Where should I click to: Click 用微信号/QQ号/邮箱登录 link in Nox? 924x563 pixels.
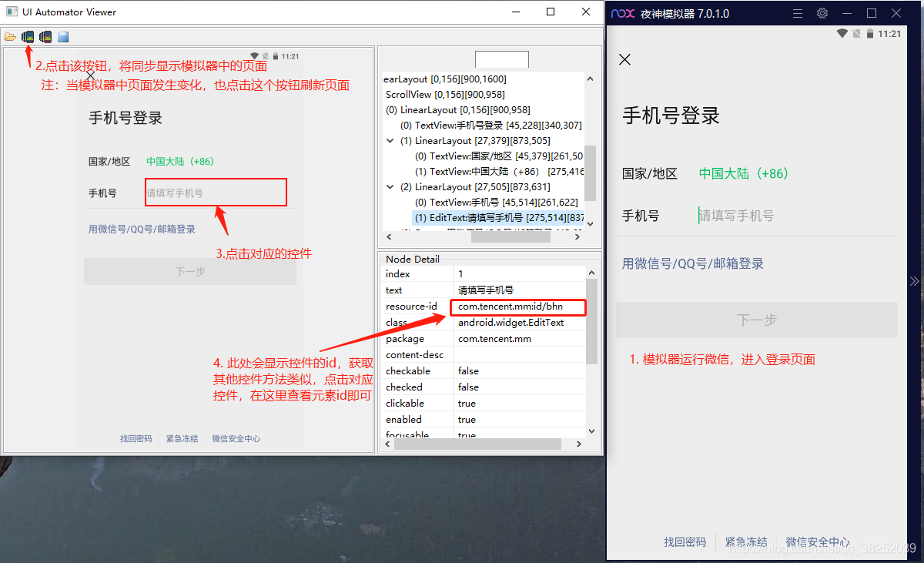pyautogui.click(x=693, y=263)
